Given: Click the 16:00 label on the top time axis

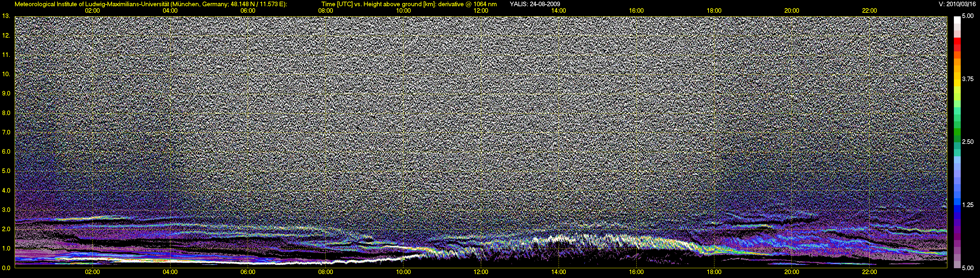Looking at the screenshot, I should coord(636,11).
